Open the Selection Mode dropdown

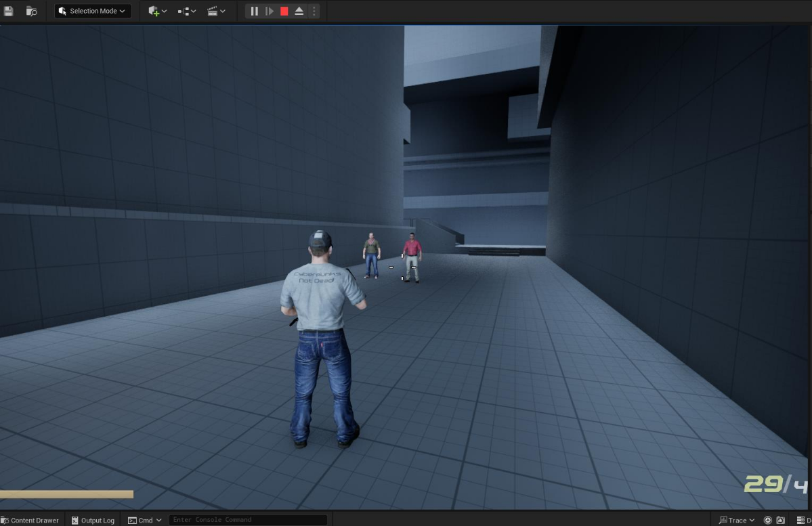(92, 11)
